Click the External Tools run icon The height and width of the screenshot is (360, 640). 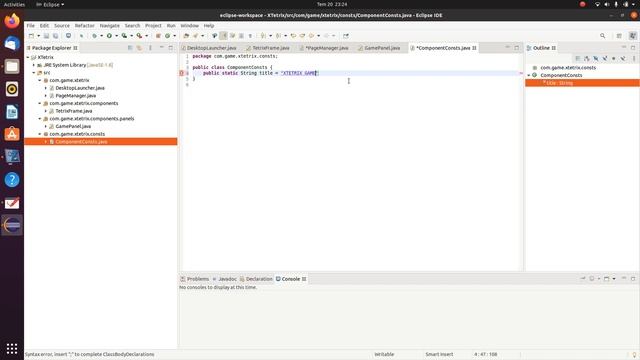[x=139, y=36]
